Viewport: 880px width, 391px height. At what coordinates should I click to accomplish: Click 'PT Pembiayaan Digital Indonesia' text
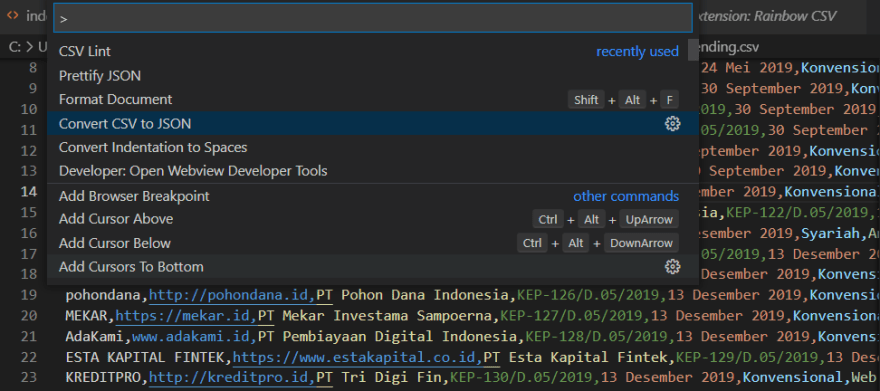(x=387, y=337)
